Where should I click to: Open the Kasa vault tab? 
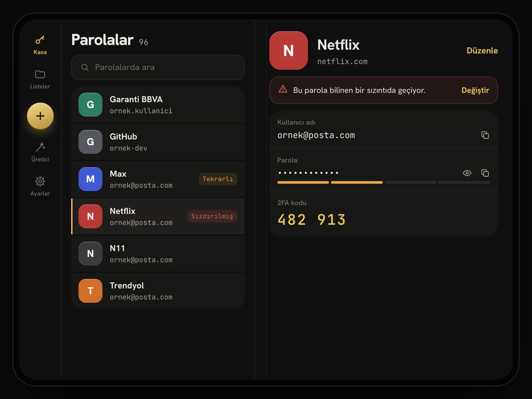pyautogui.click(x=40, y=45)
